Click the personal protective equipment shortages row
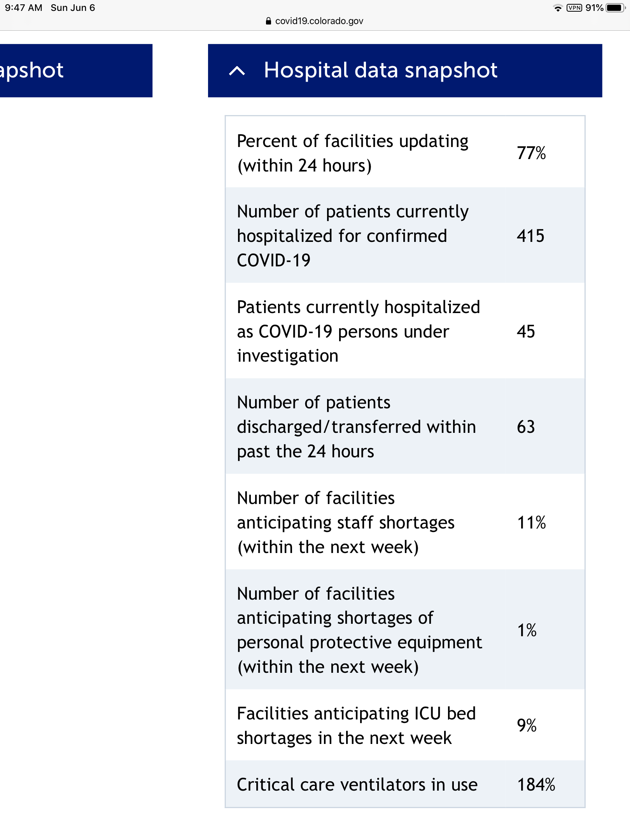This screenshot has width=630, height=840. coord(405,629)
